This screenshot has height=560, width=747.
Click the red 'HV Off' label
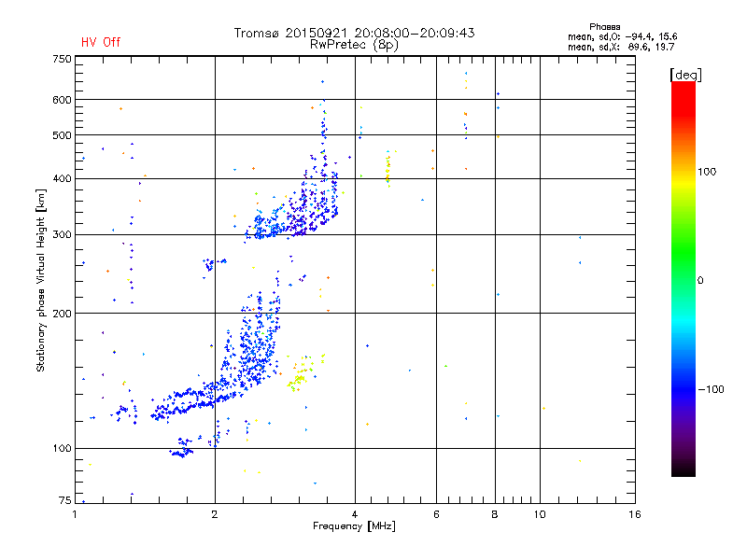(101, 42)
